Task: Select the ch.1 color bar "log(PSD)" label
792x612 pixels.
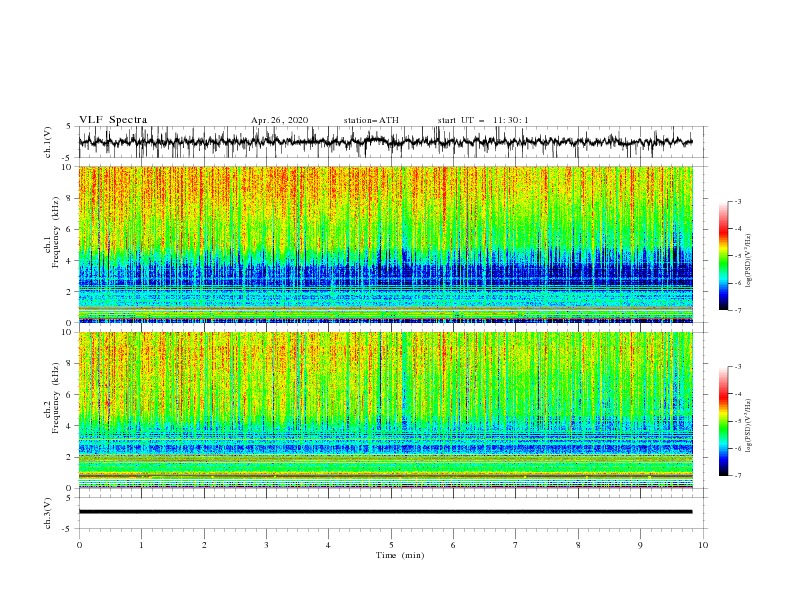Action: click(748, 261)
